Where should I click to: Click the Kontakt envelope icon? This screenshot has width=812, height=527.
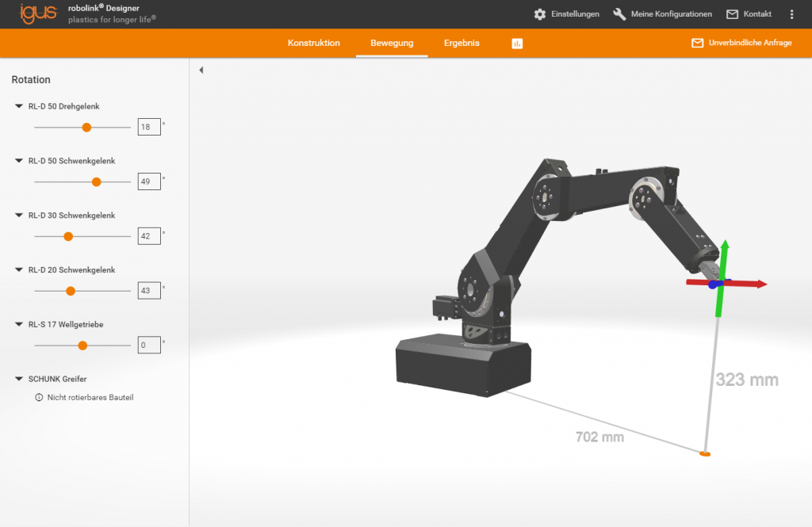tap(732, 14)
